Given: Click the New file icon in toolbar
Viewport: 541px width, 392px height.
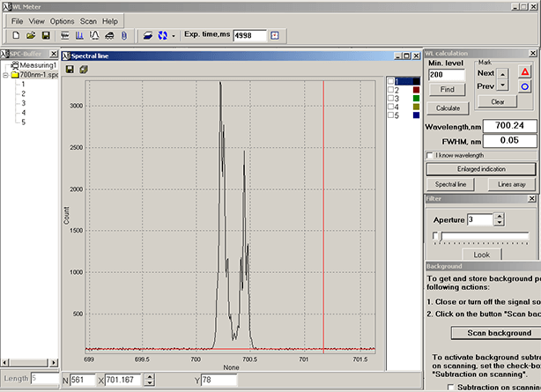Looking at the screenshot, I should coord(18,35).
